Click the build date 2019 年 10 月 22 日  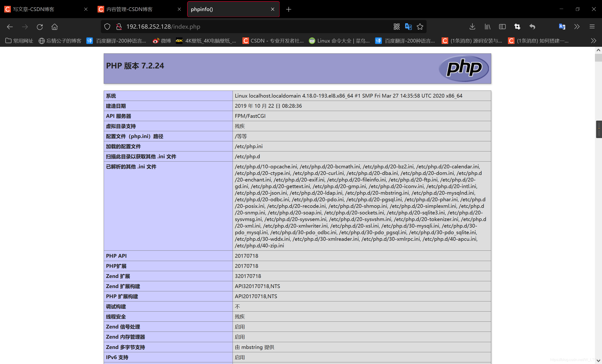tap(268, 106)
